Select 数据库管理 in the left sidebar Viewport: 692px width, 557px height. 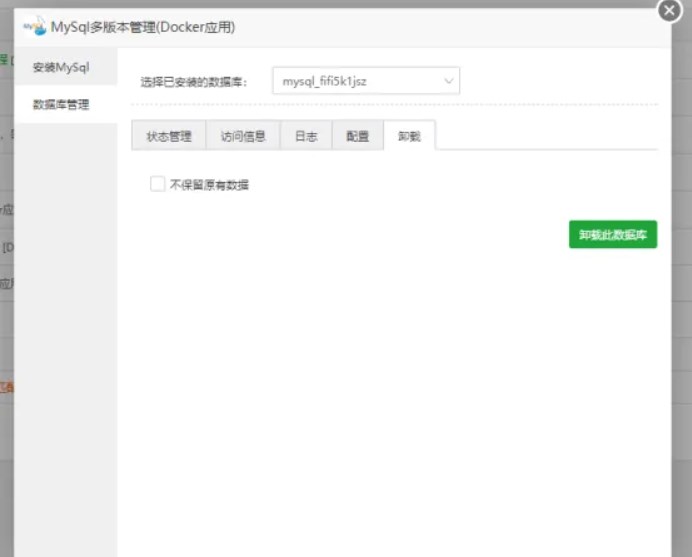(x=60, y=104)
